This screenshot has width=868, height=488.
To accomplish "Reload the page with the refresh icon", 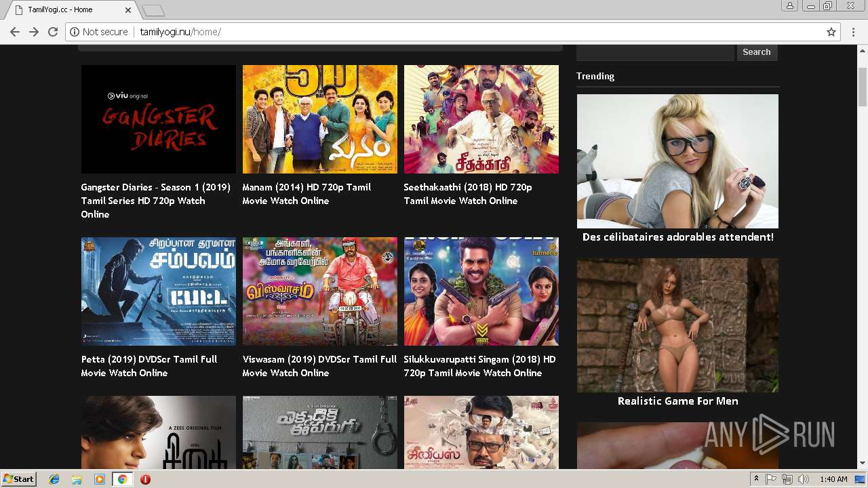I will (53, 32).
